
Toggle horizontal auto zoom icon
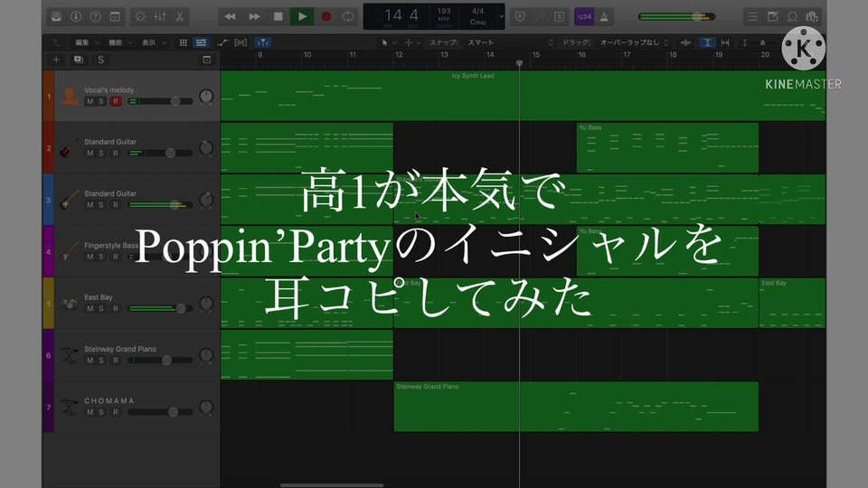pos(725,42)
